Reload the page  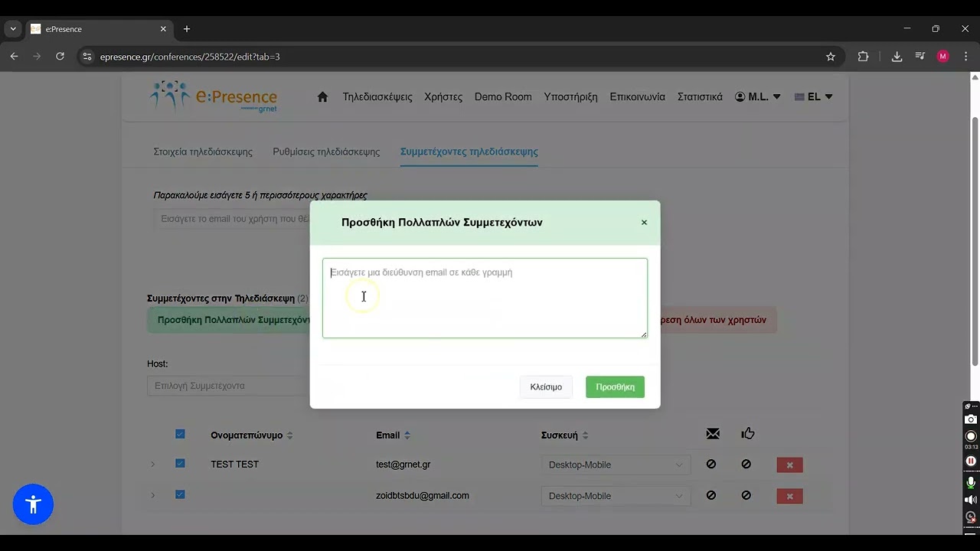(60, 57)
